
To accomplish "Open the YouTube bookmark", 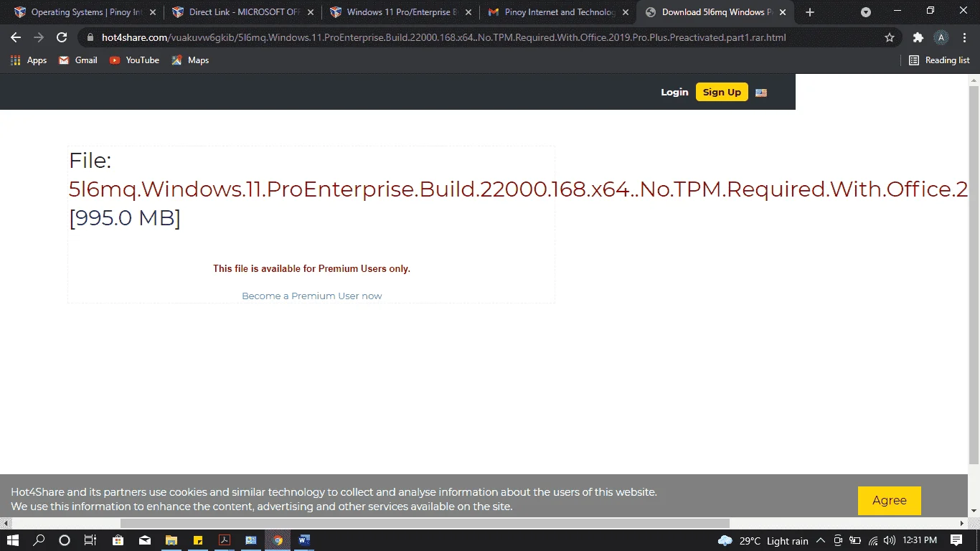I will (134, 60).
